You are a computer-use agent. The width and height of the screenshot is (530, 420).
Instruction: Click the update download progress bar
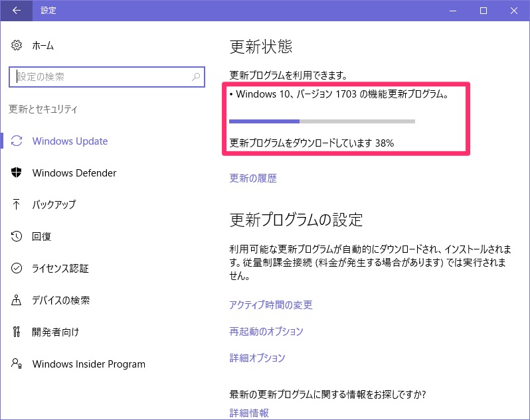[x=322, y=121]
